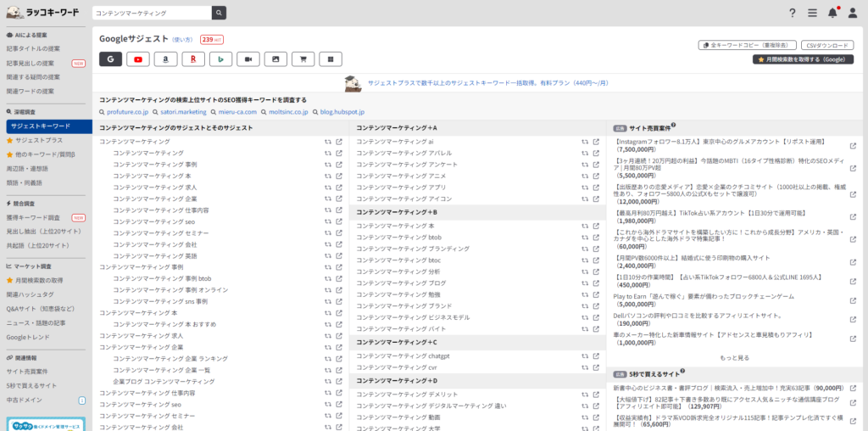Open the notifications bell
The height and width of the screenshot is (431, 868).
[832, 13]
